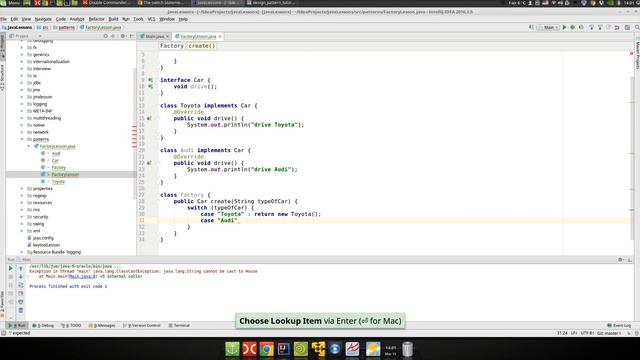The height and width of the screenshot is (360, 640).
Task: Rerun the program in the Run panel
Action: click(x=11, y=268)
